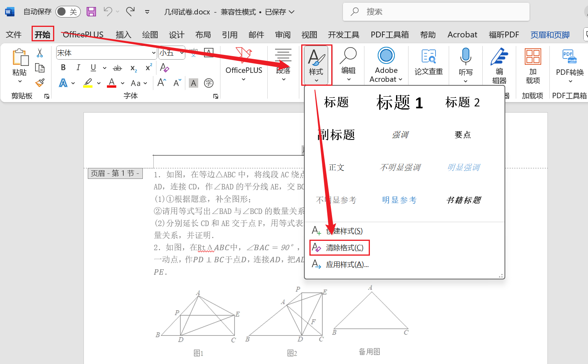Image resolution: width=588 pixels, height=364 pixels.
Task: Apply yellow text highlight color
Action: [88, 83]
